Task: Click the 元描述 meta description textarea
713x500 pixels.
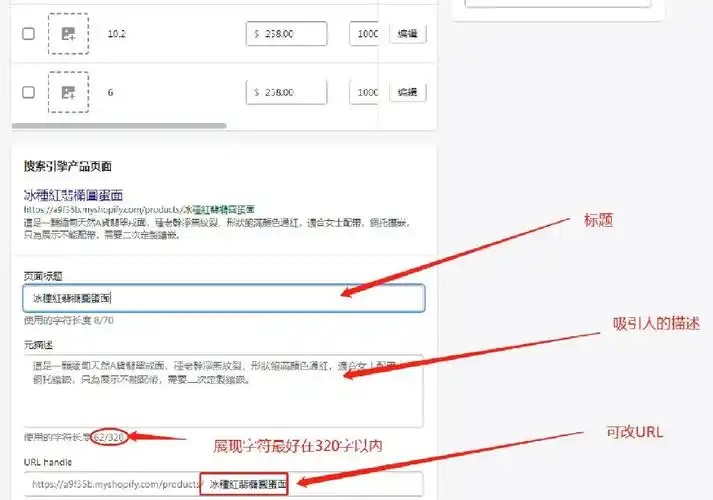Action: 224,390
